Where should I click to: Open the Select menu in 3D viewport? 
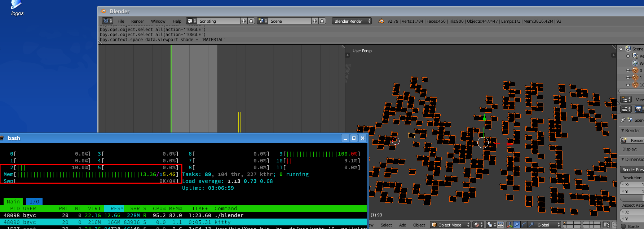[x=386, y=225]
